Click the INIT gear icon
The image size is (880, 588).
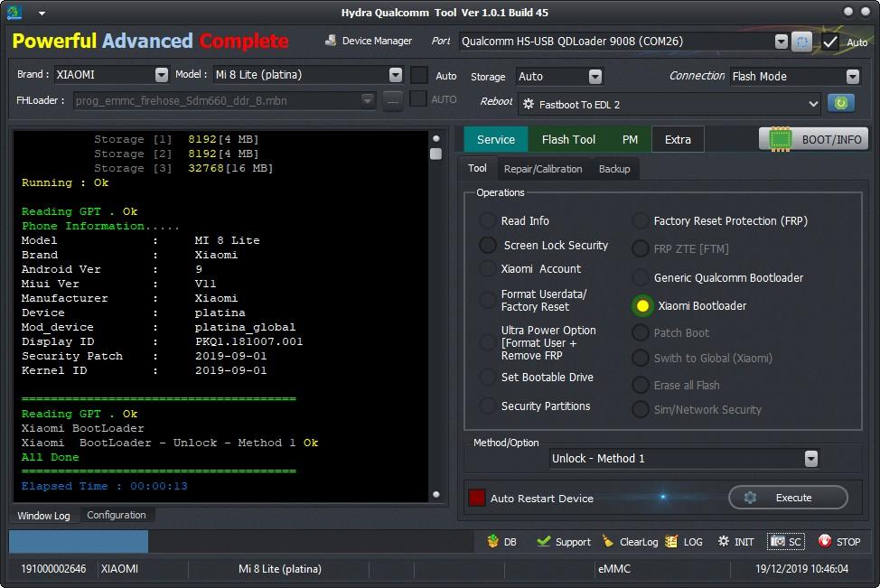(724, 541)
